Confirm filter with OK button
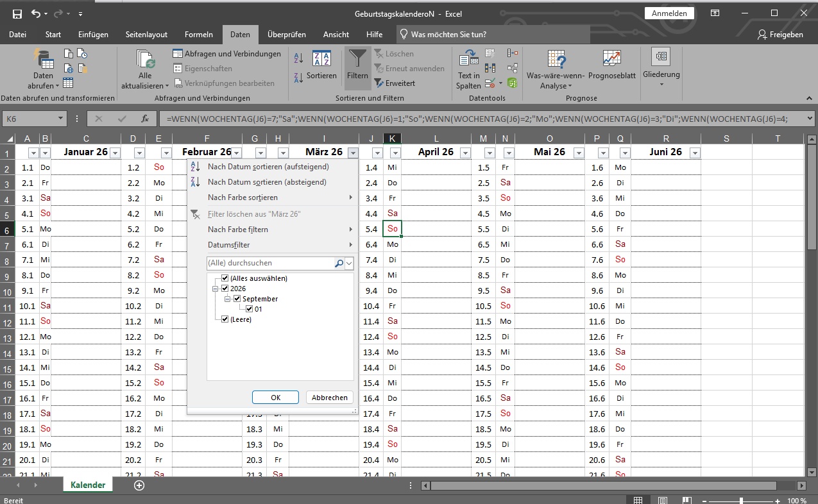The height and width of the screenshot is (504, 818). point(276,398)
